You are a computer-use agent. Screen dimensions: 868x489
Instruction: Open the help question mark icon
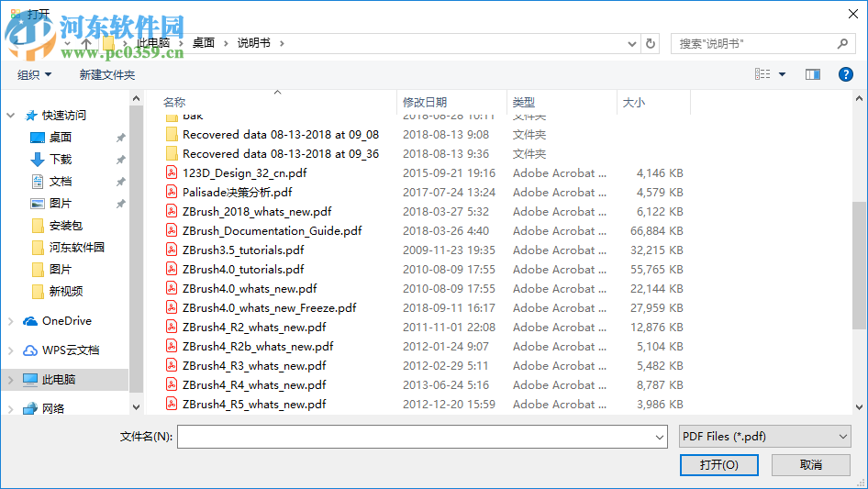tap(845, 74)
